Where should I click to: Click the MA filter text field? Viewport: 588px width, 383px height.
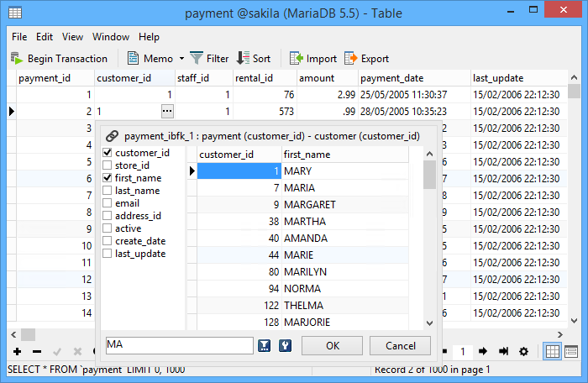tap(180, 345)
